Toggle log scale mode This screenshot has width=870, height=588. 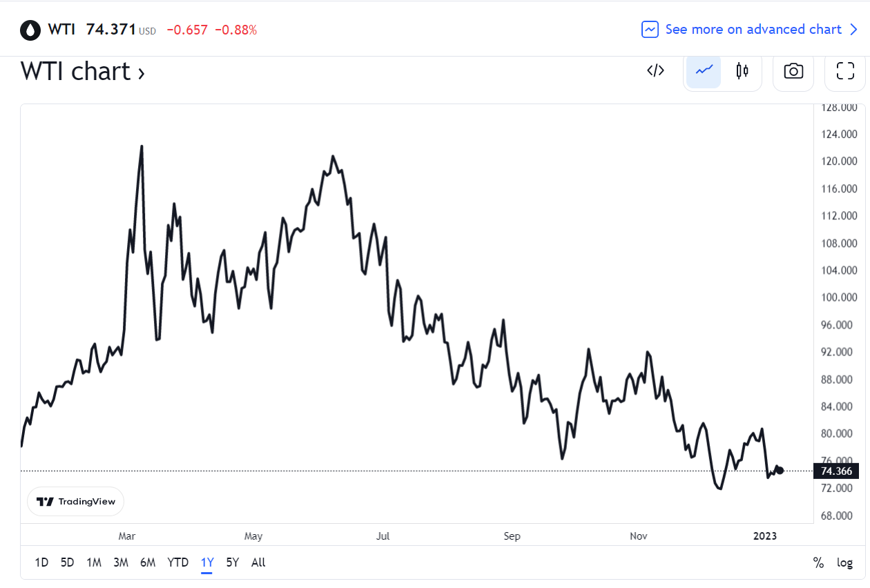[844, 562]
